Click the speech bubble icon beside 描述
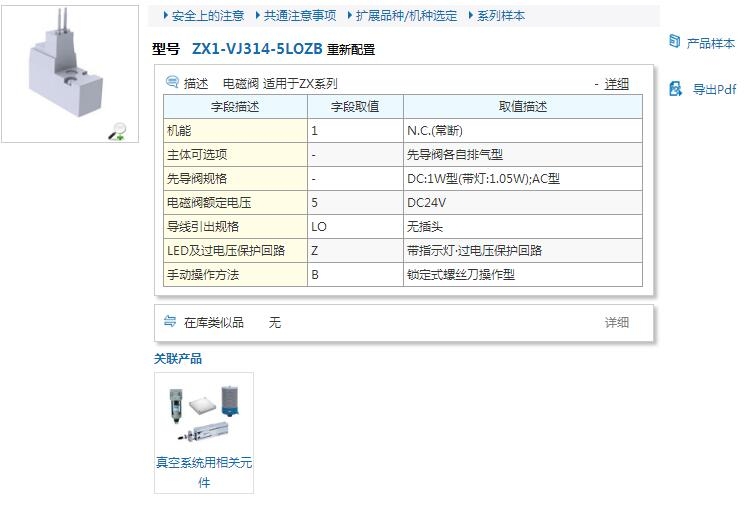 coord(172,83)
